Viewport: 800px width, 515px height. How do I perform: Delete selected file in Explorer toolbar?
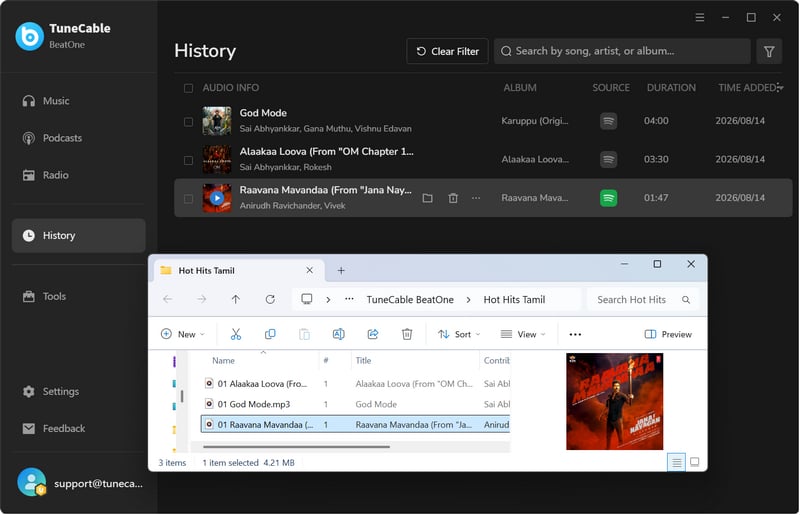click(x=407, y=334)
